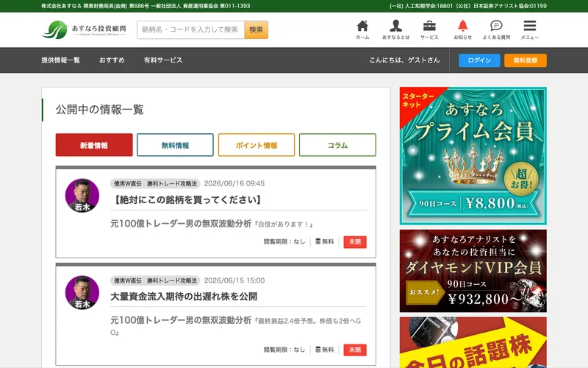Click the orange 無料登録 button
Viewport: 588px width, 368px height.
point(526,60)
